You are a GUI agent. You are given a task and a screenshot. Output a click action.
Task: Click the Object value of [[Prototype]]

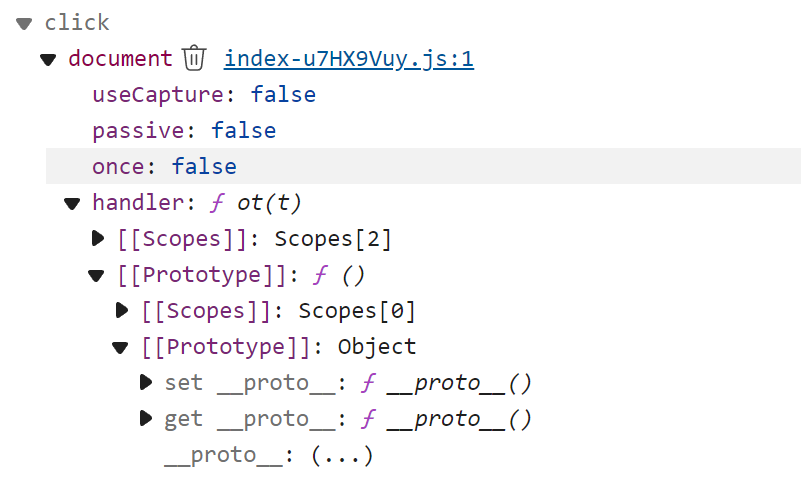(377, 347)
